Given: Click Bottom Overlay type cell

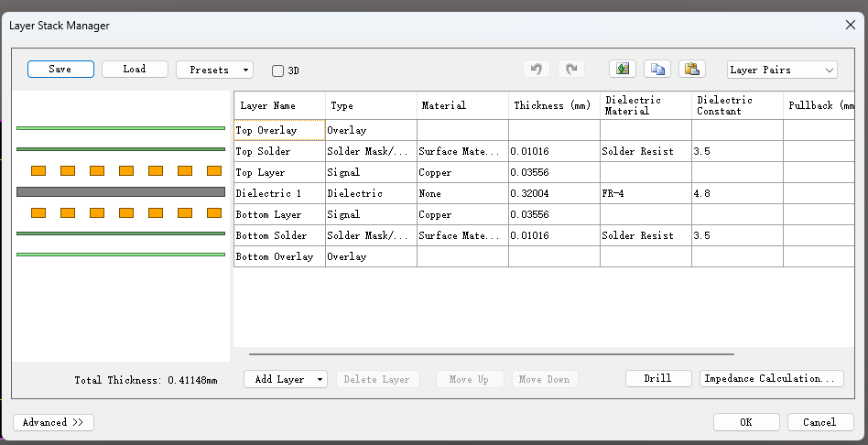Looking at the screenshot, I should (371, 256).
